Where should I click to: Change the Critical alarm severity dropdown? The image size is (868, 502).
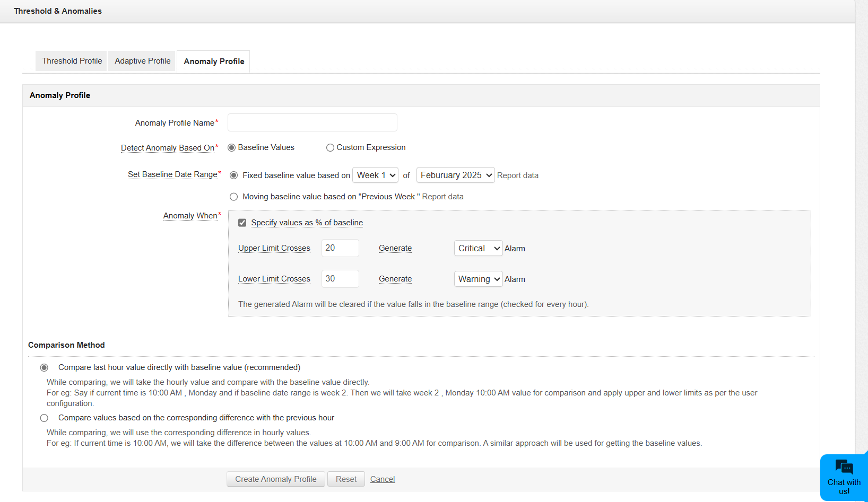coord(478,248)
